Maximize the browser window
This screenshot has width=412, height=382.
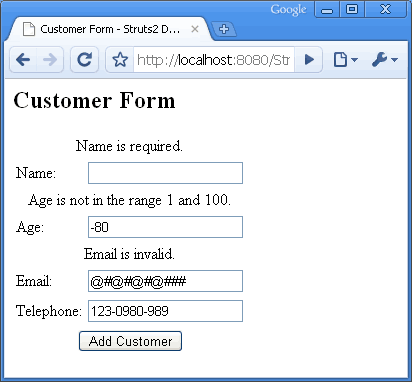[352, 9]
